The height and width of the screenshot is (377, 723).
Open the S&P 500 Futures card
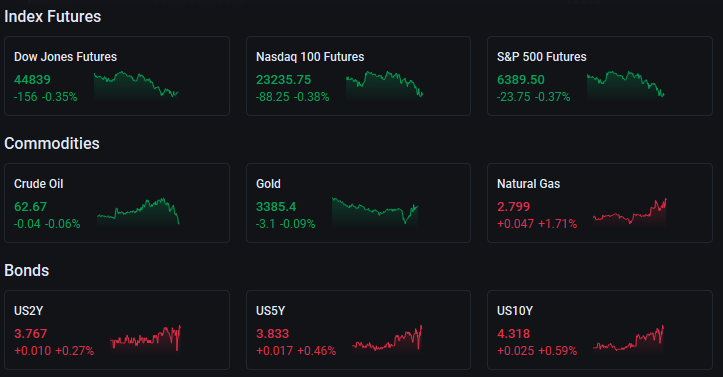(600, 76)
